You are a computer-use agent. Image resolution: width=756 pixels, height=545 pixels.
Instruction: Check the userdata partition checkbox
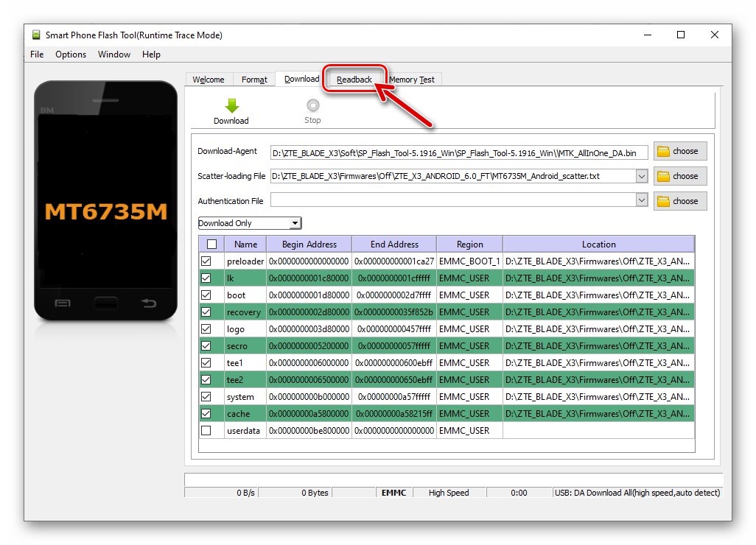(x=206, y=430)
